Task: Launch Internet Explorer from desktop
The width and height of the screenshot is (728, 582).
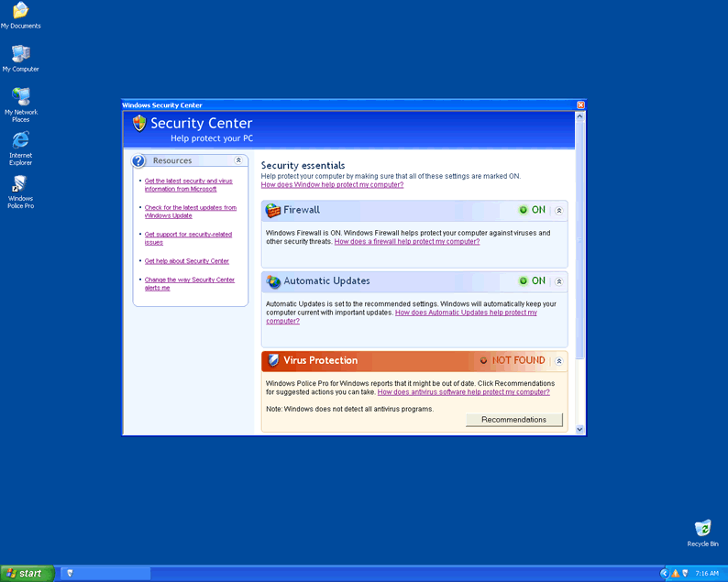Action: [20, 141]
